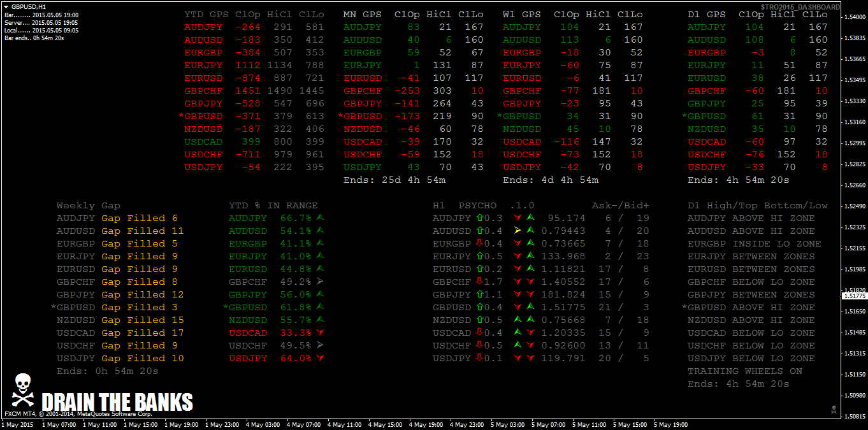Click the hollow green arrow before NZDUSD 0.5
Viewport: 868px width, 430px height.
[x=479, y=320]
